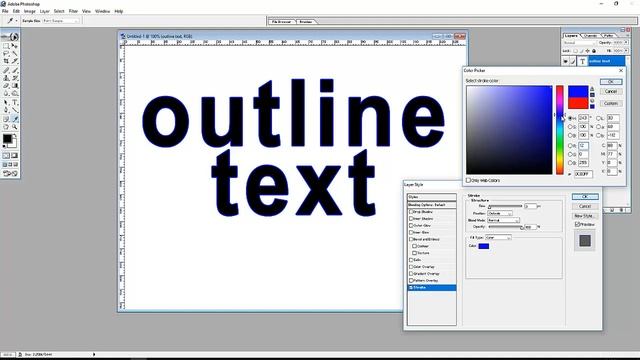Image resolution: width=640 pixels, height=360 pixels.
Task: Enable the Bevel and Emboss checkbox
Action: [x=411, y=239]
